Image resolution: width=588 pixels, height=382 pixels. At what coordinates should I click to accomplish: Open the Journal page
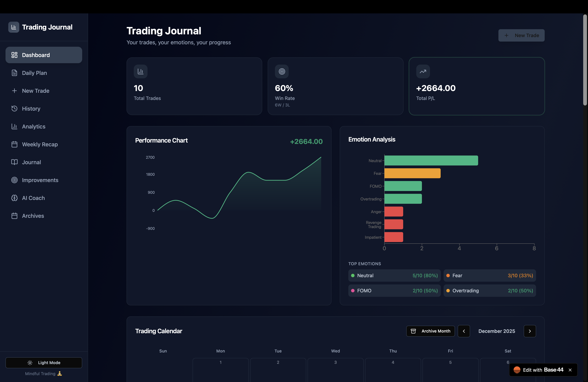tap(44, 162)
